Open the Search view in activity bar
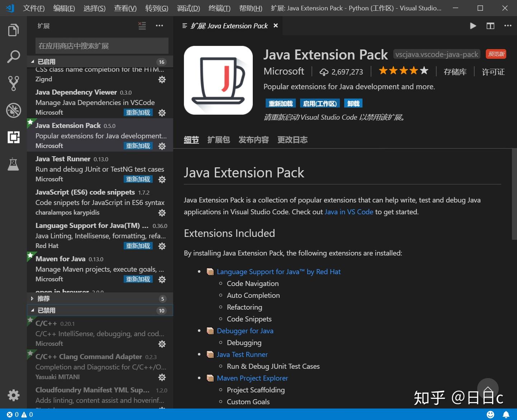517x420 pixels. point(13,57)
